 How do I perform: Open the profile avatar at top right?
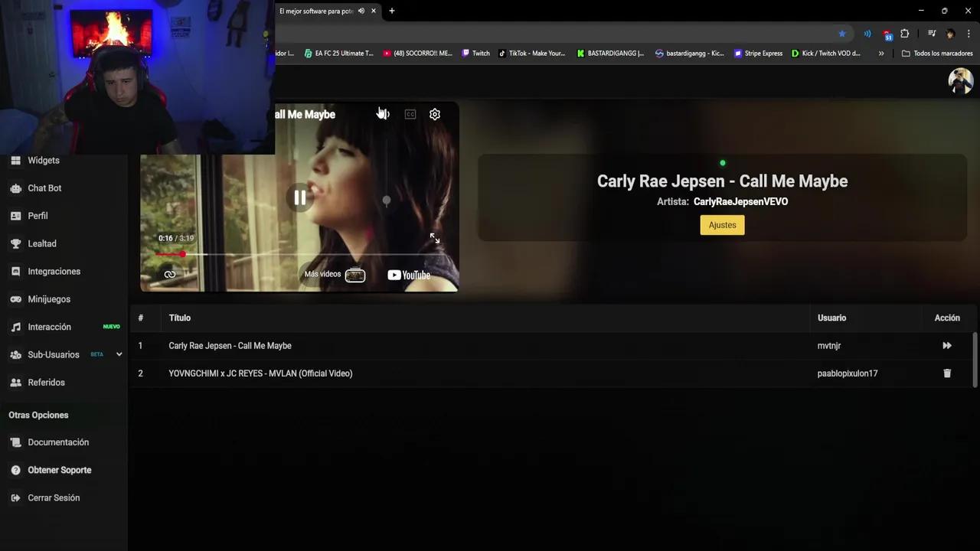click(x=960, y=80)
